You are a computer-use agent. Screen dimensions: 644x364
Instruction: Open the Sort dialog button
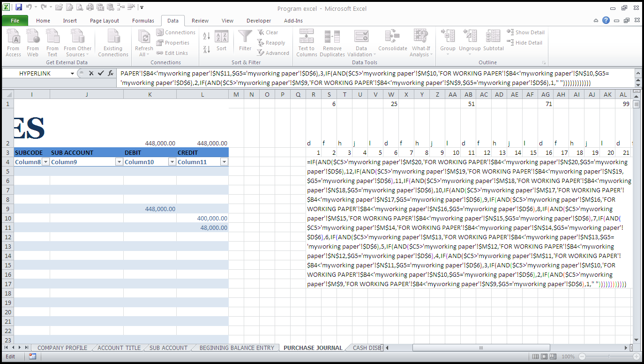(x=221, y=41)
